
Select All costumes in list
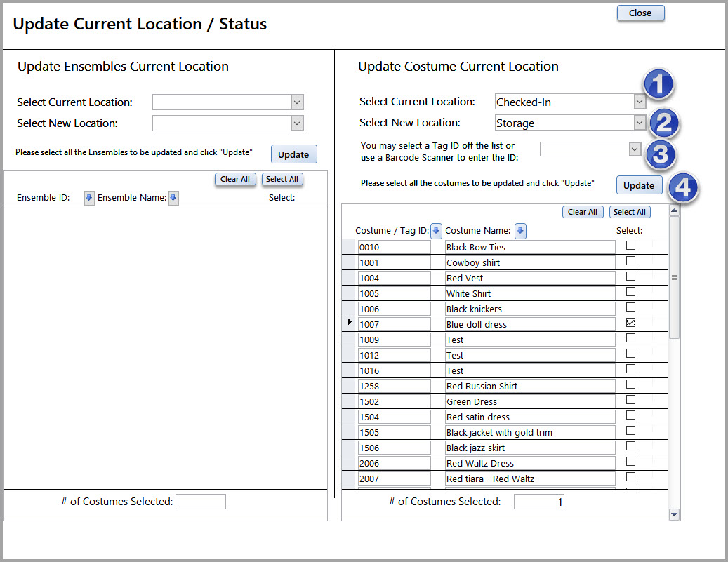coord(630,212)
